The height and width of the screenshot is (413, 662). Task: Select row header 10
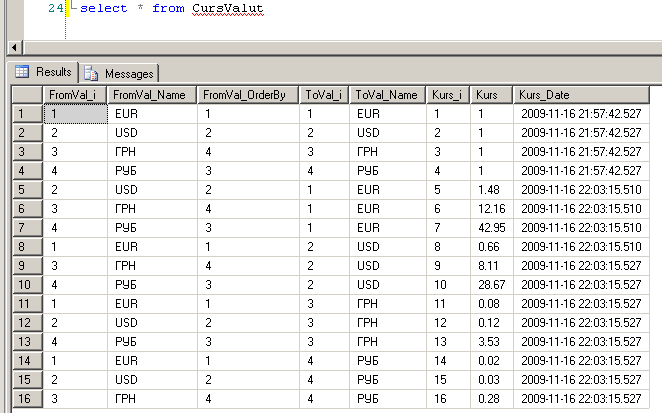point(27,285)
